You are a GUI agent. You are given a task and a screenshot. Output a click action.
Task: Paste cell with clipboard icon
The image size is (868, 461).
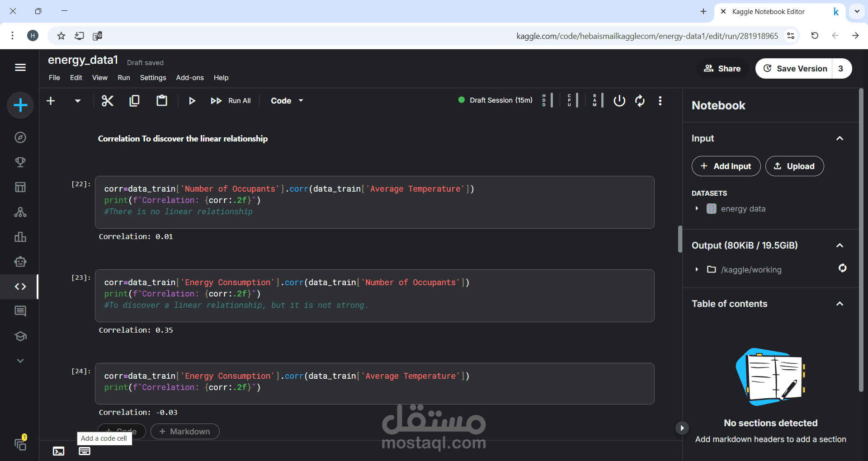[162, 101]
